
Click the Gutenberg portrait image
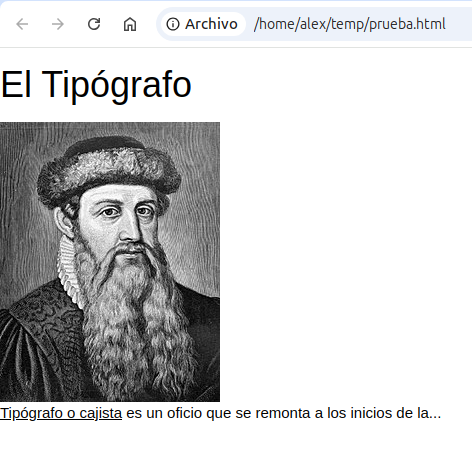110,262
